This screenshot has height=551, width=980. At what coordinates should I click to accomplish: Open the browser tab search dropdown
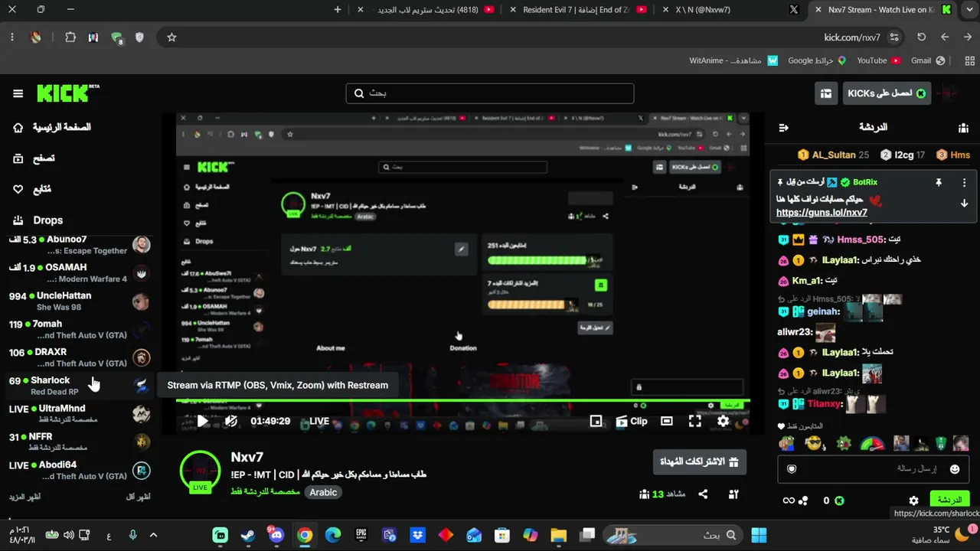(x=971, y=9)
